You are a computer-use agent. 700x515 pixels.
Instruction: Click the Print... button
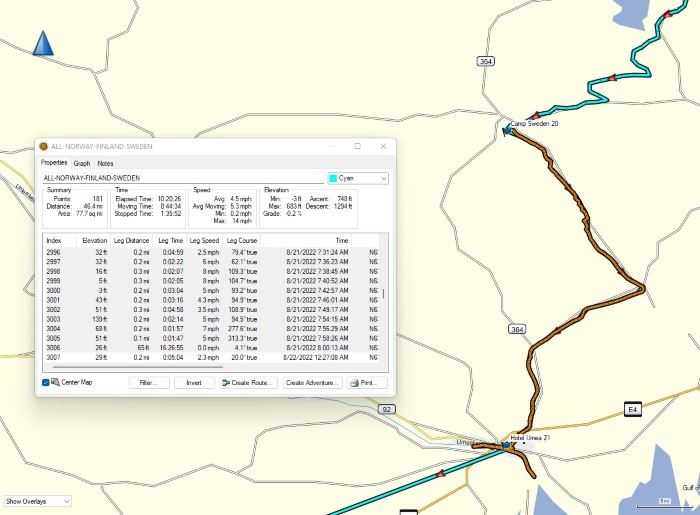click(367, 382)
